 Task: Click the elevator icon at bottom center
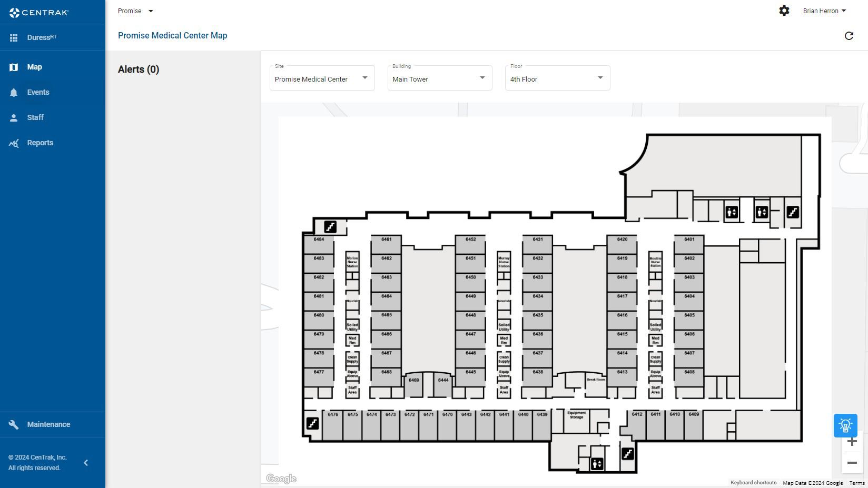597,464
